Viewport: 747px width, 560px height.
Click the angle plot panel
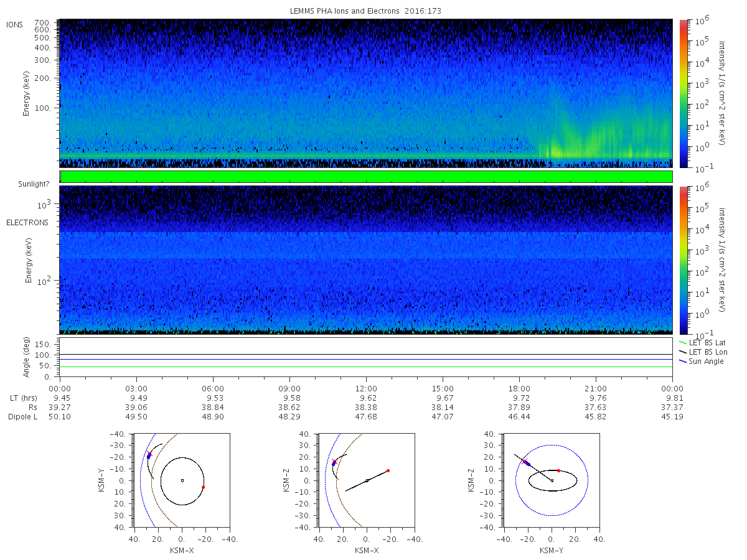click(x=366, y=357)
